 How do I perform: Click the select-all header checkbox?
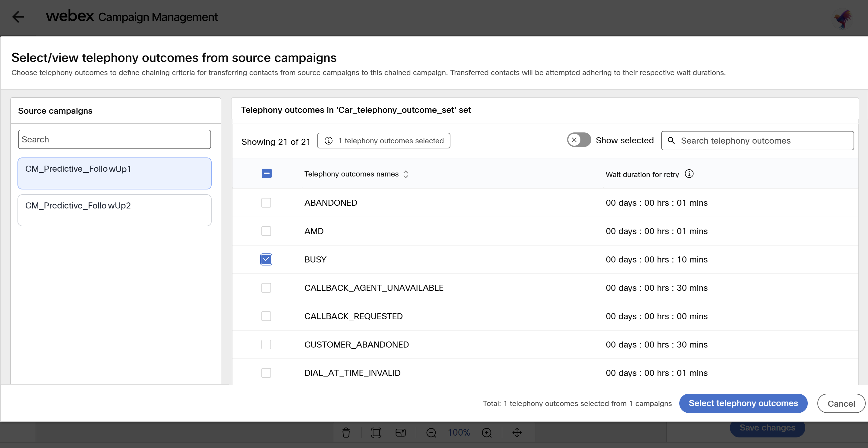pyautogui.click(x=267, y=173)
